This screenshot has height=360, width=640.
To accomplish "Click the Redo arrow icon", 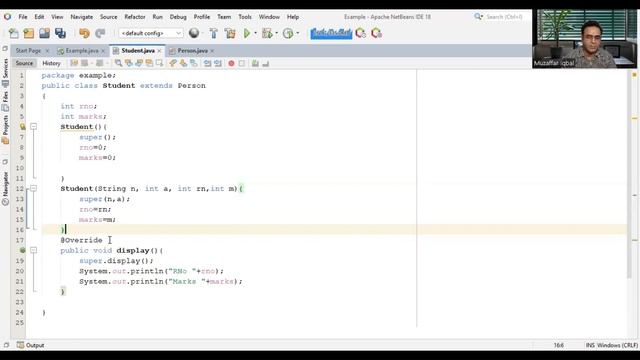I will pos(100,33).
